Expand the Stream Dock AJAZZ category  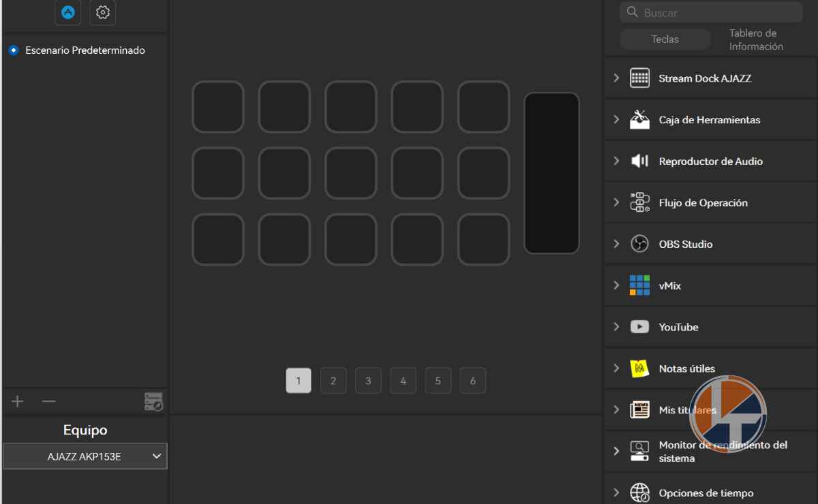coord(711,78)
